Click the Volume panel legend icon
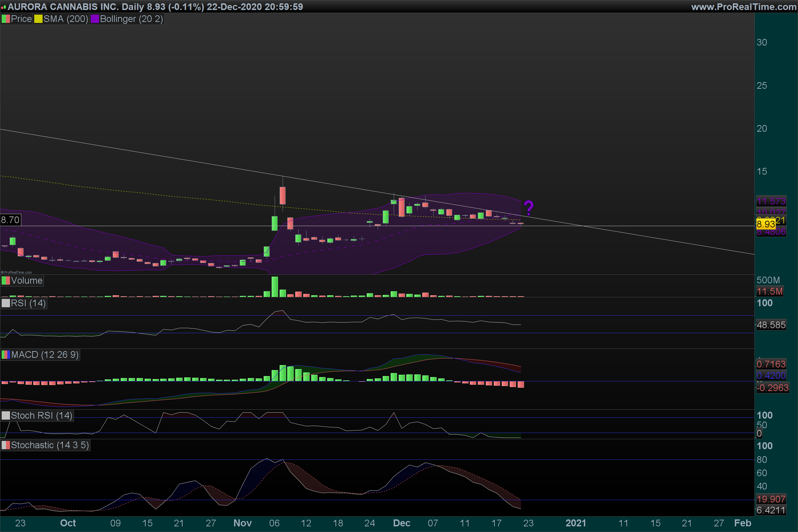Screen dimensions: 798x532 coord(6,281)
